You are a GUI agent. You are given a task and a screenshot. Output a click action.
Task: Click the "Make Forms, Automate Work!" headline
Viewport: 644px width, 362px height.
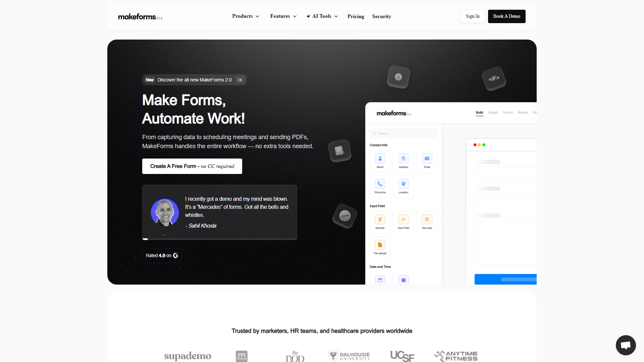194,109
